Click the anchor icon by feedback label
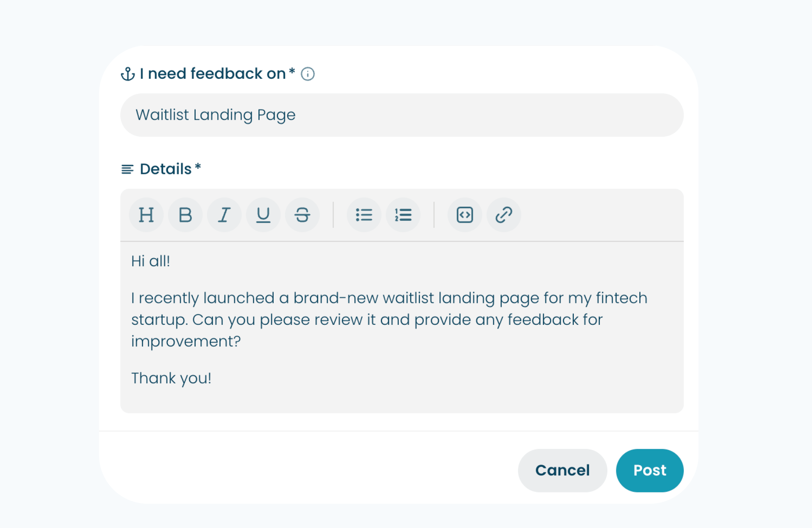 click(x=128, y=74)
